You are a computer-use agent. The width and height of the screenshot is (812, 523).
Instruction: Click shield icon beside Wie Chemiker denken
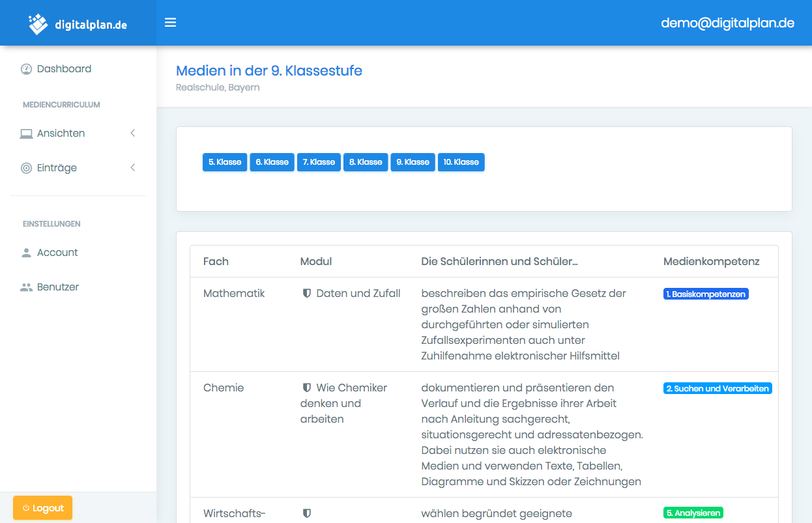pyautogui.click(x=307, y=388)
